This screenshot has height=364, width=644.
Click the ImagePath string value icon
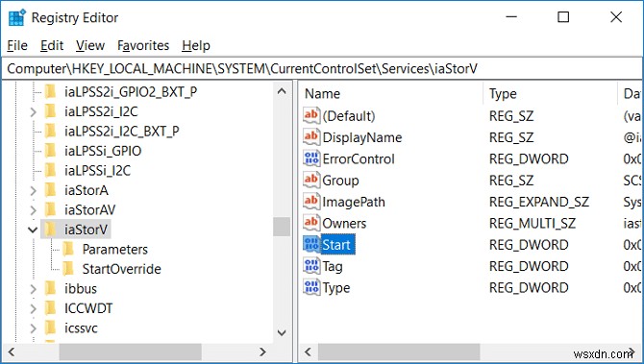[x=311, y=201]
